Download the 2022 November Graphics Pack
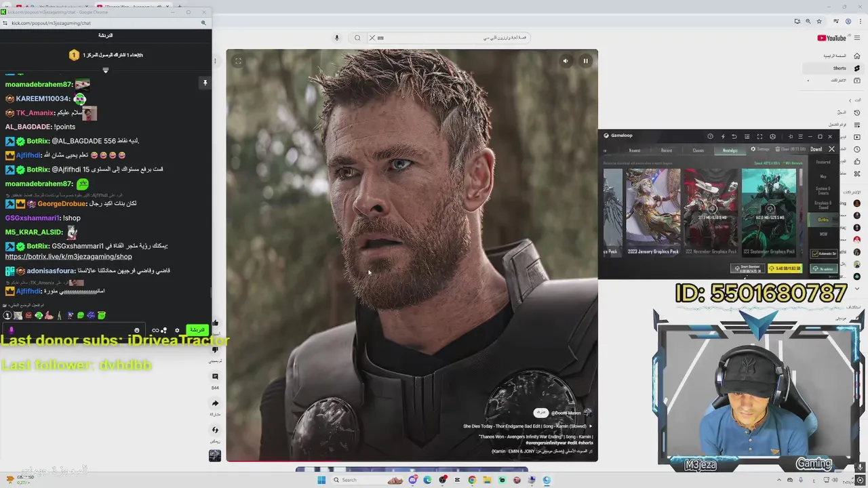The height and width of the screenshot is (488, 868). pyautogui.click(x=712, y=208)
